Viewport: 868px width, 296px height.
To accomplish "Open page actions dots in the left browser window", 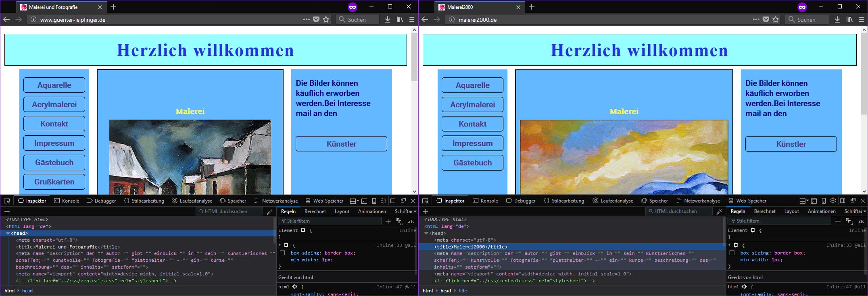I will click(306, 19).
